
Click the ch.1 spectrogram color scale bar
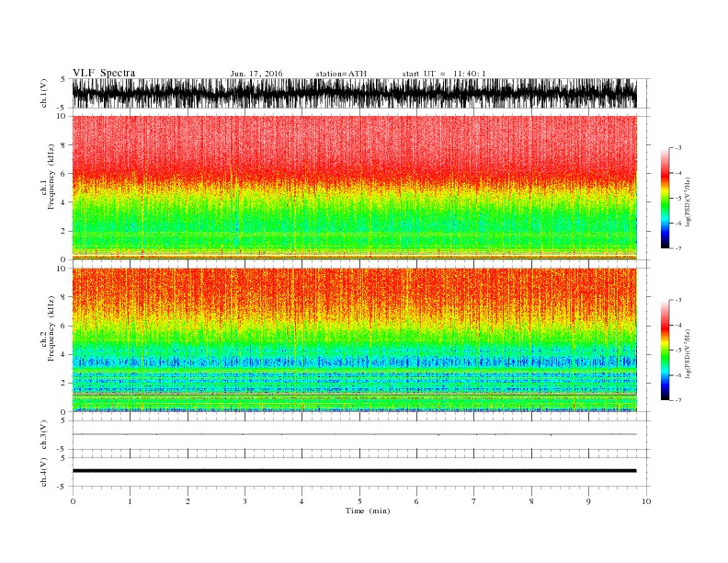[x=665, y=198]
